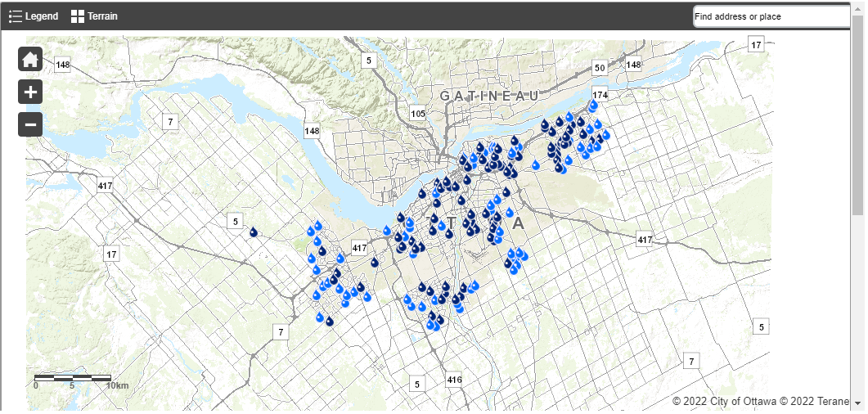
Task: Click the Highway 416 shield at the map bottom
Action: [455, 380]
